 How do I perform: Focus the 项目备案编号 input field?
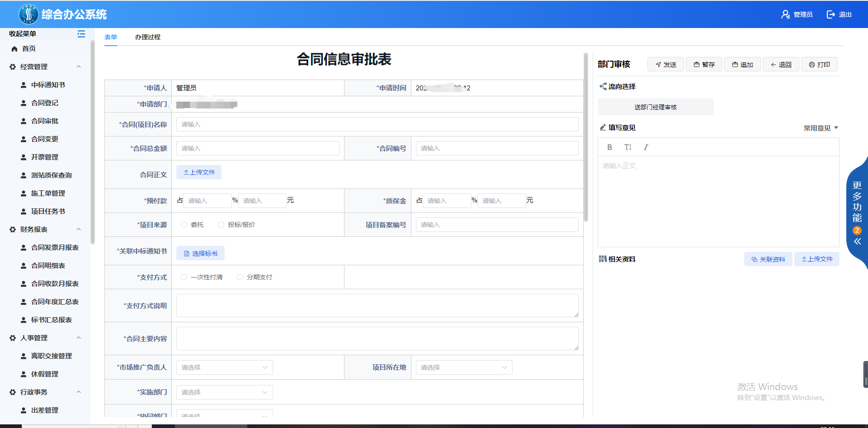tap(497, 225)
